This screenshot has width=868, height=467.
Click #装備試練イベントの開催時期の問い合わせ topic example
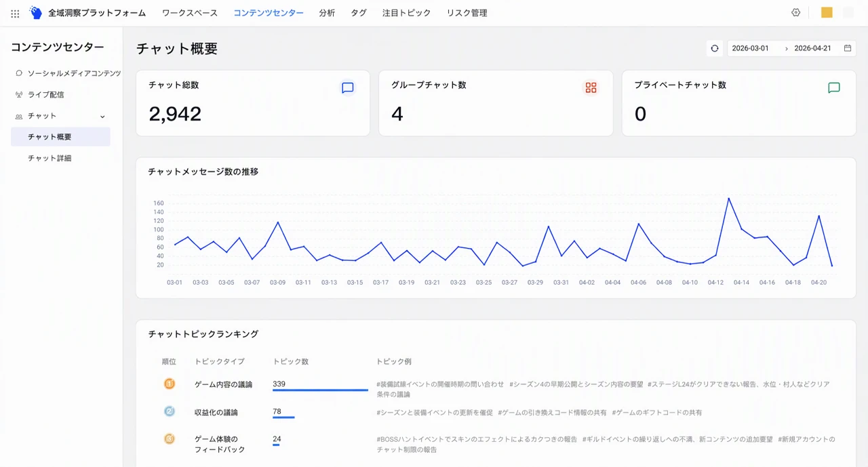click(440, 384)
